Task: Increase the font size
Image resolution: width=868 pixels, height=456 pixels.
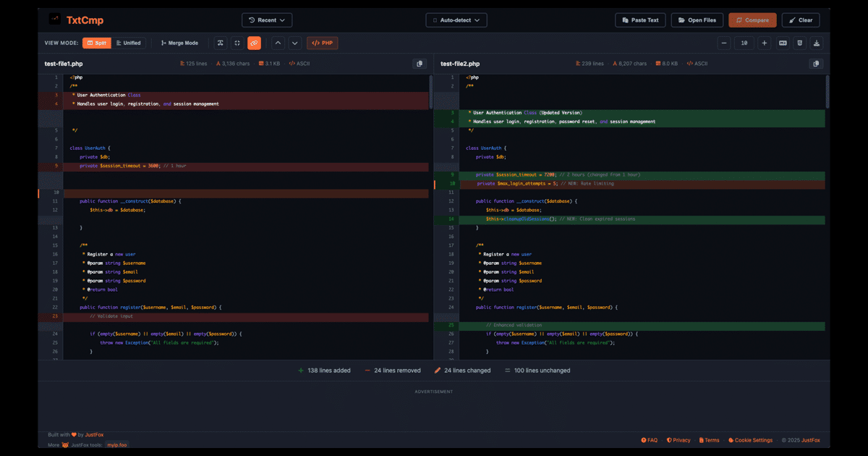Action: pyautogui.click(x=764, y=43)
